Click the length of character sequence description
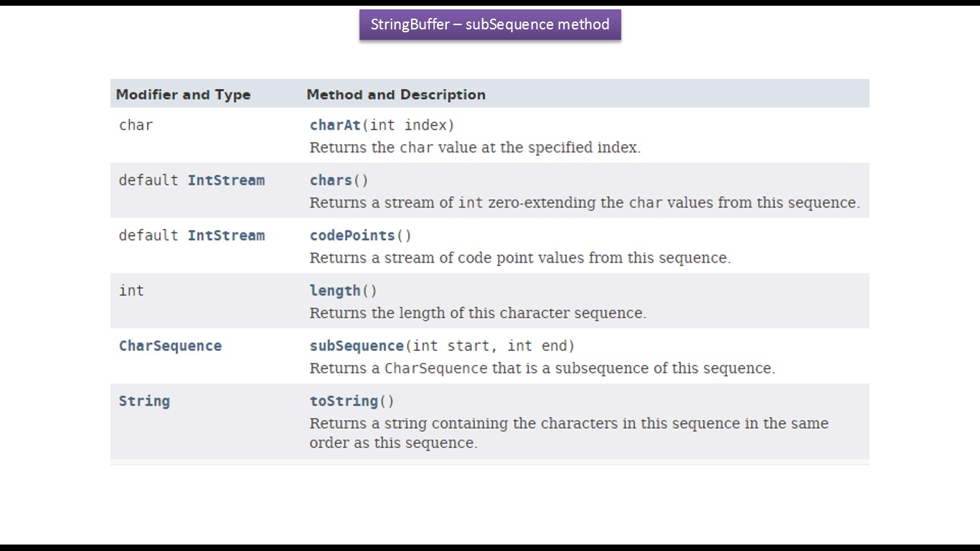The width and height of the screenshot is (980, 551). (x=478, y=314)
